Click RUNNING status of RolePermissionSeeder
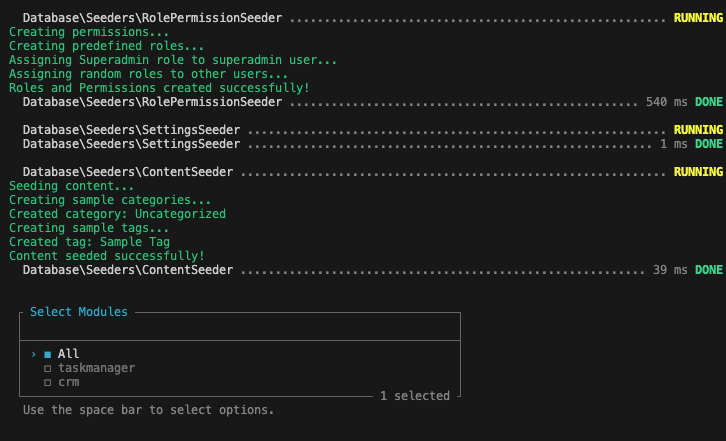The width and height of the screenshot is (726, 441). [698, 18]
